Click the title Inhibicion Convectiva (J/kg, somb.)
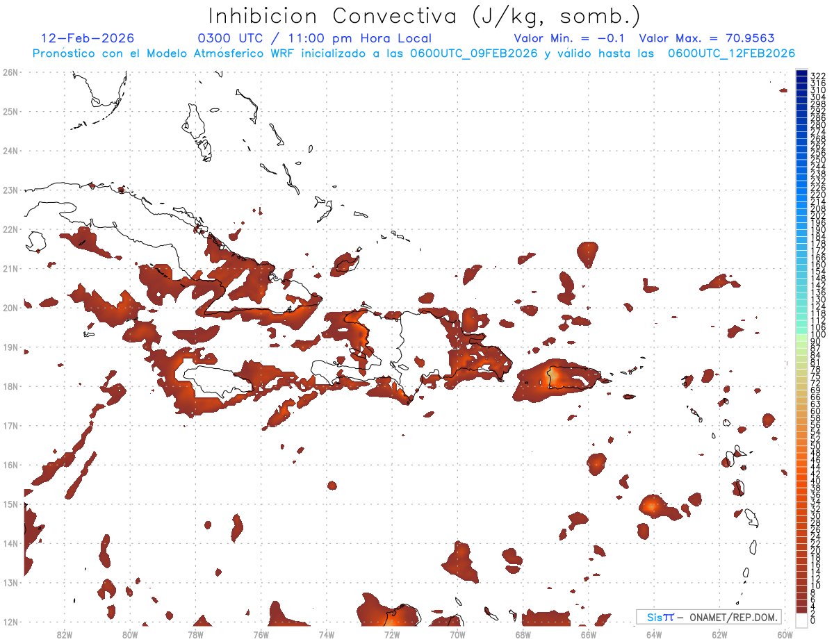The image size is (834, 644). (x=425, y=16)
